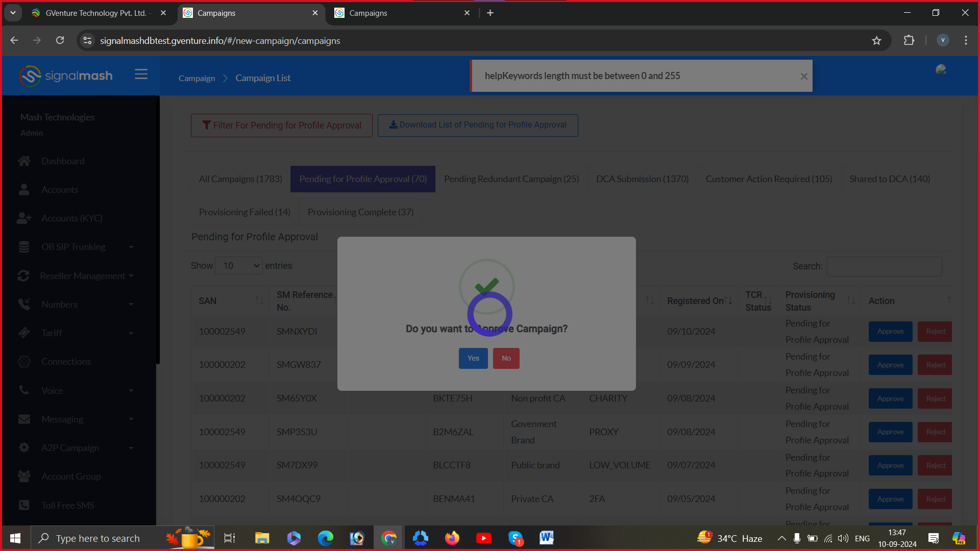This screenshot has height=551, width=980.
Task: Click the A2P Campaign gear icon
Action: (x=24, y=448)
